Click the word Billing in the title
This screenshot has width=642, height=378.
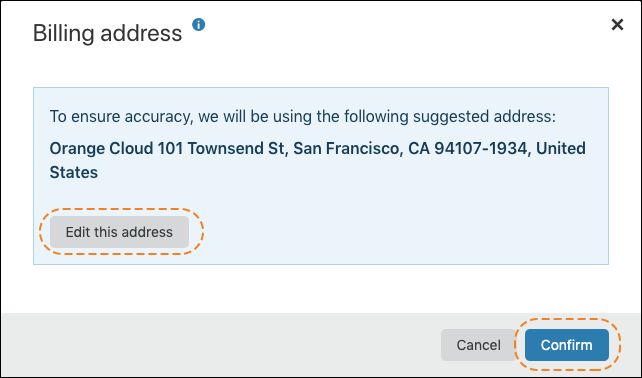point(63,33)
